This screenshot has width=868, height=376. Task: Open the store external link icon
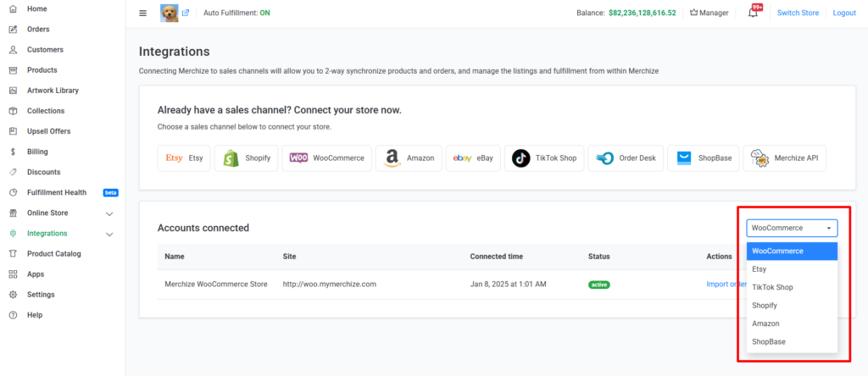(x=186, y=13)
